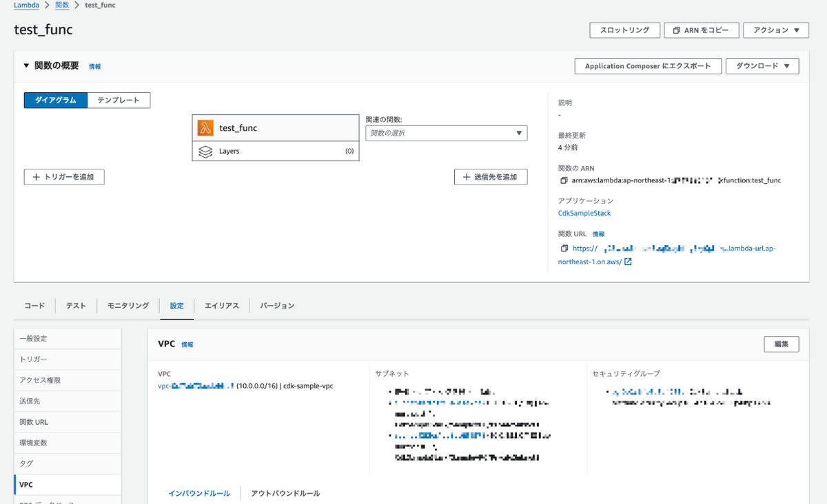
Task: Click the Layers (0) row
Action: click(x=276, y=151)
